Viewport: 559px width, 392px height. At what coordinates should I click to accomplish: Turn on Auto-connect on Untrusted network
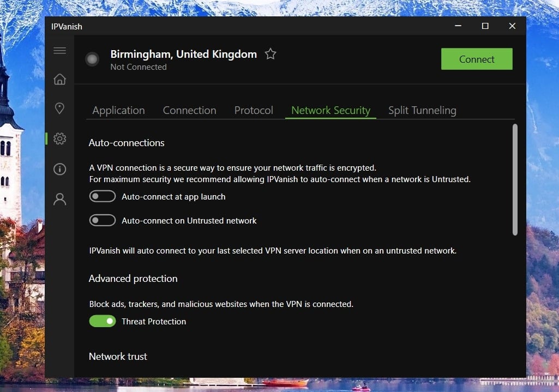[103, 221]
